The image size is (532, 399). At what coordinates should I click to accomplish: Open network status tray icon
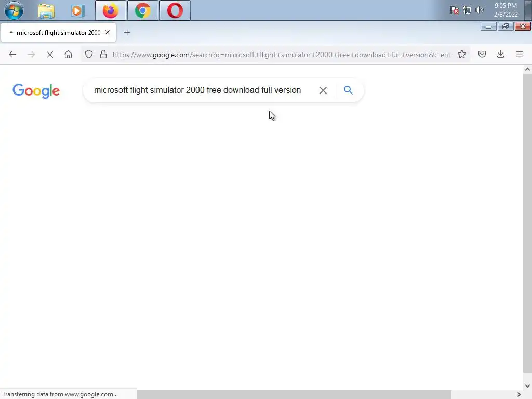point(467,10)
